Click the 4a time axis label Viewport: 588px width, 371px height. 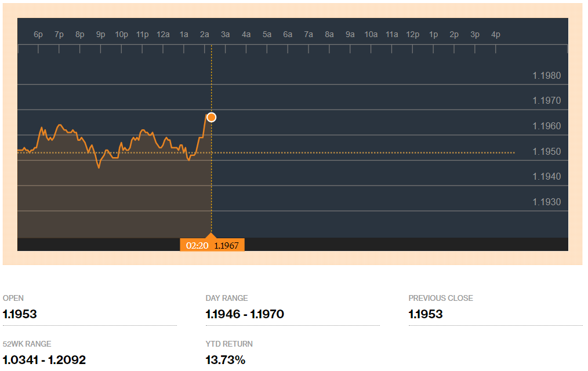pos(246,35)
